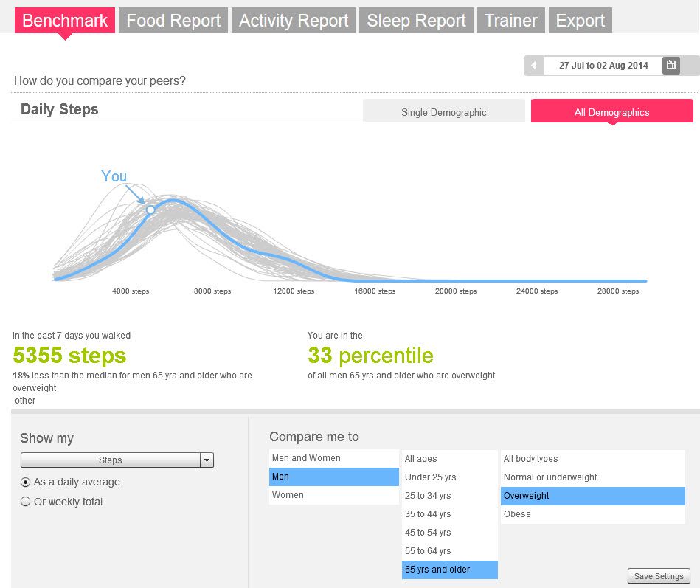Image resolution: width=700 pixels, height=588 pixels.
Task: Select 'All ages' in age list
Action: pyautogui.click(x=449, y=459)
